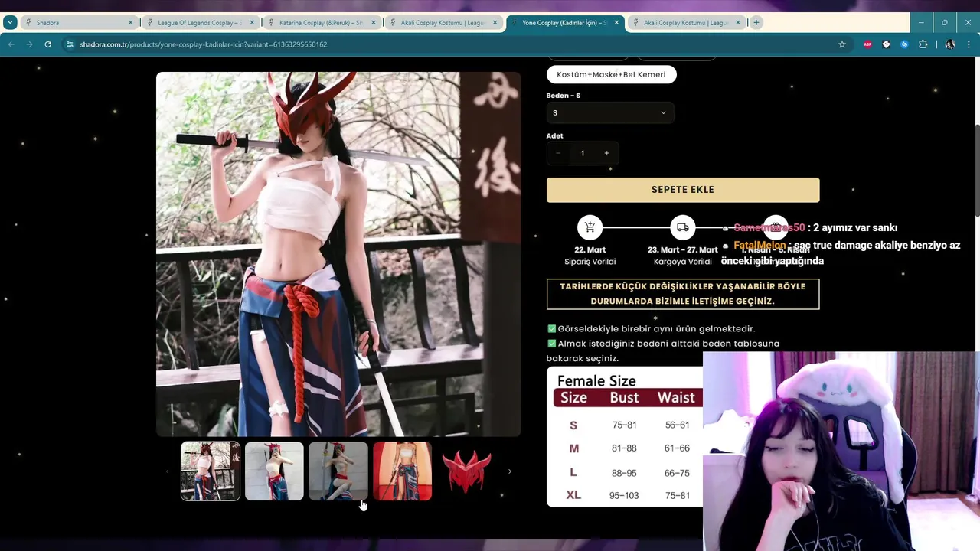Click the 66-75 waist value
This screenshot has height=551, width=980.
pyautogui.click(x=678, y=473)
